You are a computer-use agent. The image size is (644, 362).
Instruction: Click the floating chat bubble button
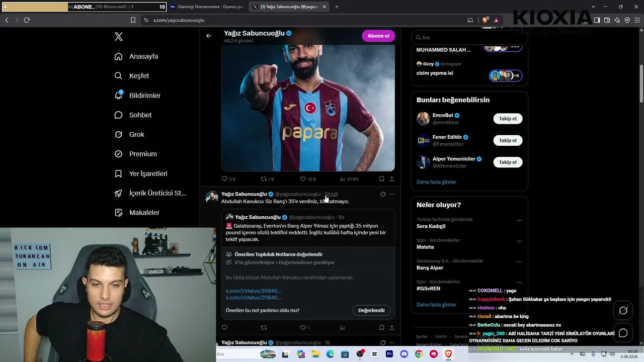tap(623, 333)
